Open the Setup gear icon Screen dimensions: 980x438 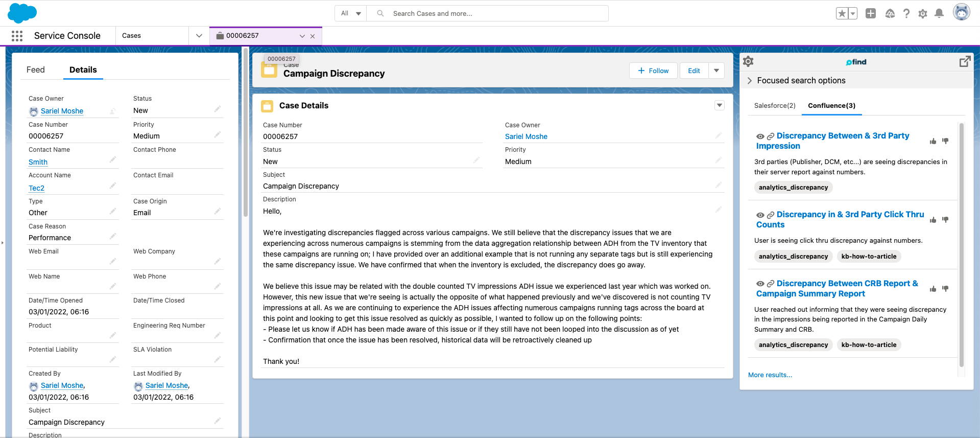923,14
